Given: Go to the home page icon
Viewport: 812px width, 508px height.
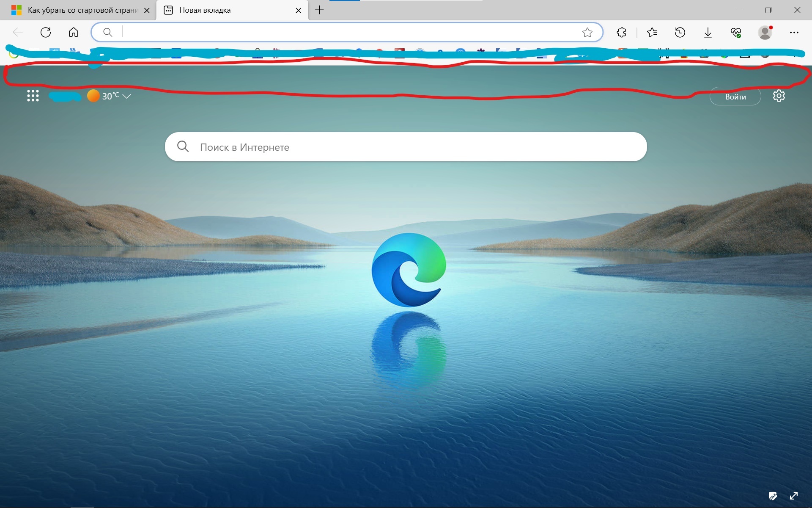Looking at the screenshot, I should pos(74,32).
